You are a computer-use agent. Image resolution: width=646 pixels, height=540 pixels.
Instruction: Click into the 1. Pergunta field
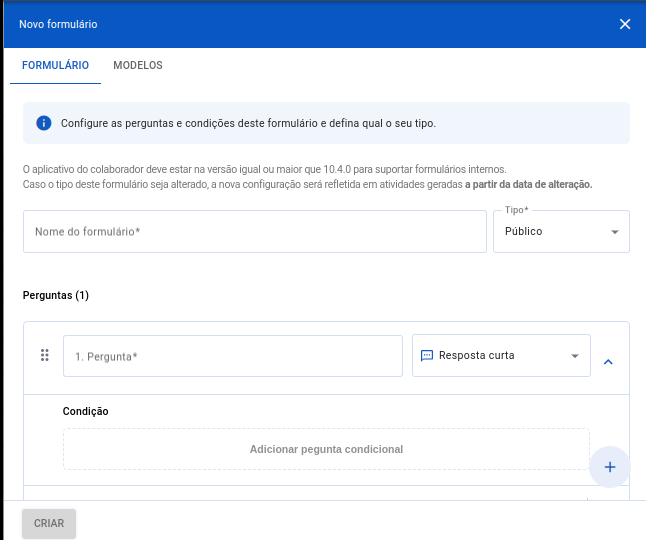click(232, 356)
